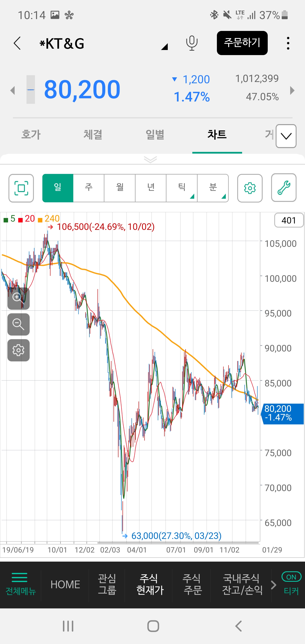Tap the Bluetooth status icon
The image size is (305, 644).
point(214,15)
